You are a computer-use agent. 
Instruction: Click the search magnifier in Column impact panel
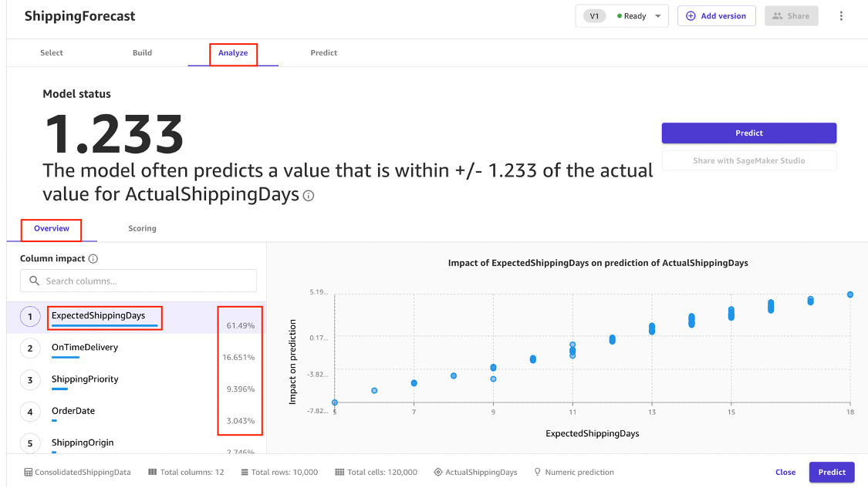pos(34,281)
